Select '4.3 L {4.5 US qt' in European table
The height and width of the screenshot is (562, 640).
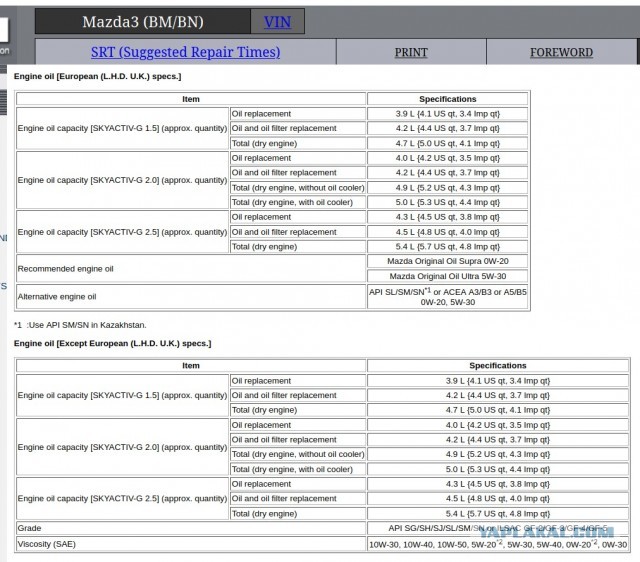click(x=448, y=217)
